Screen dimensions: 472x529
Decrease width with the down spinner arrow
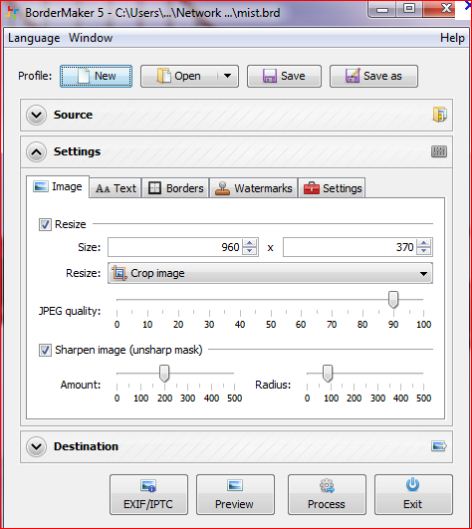click(250, 251)
